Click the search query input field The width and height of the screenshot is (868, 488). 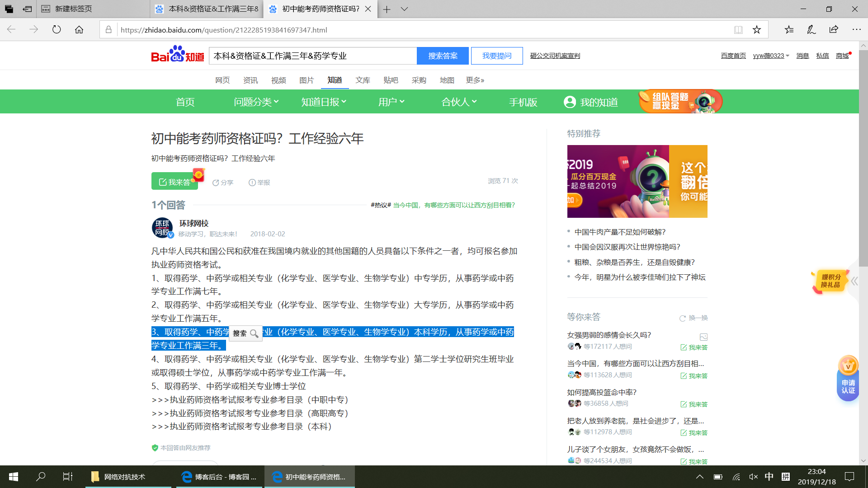click(312, 56)
